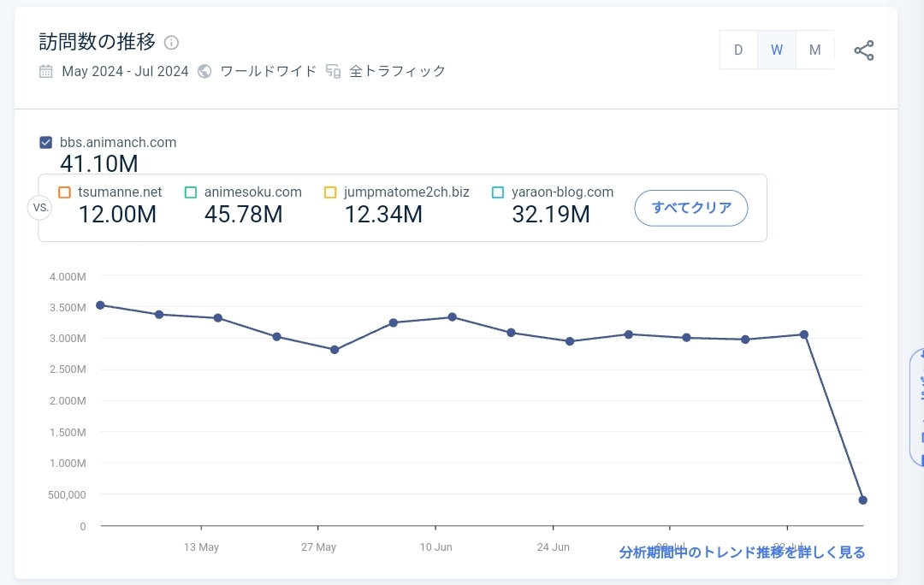Switch to daily D view
Image resolution: width=924 pixels, height=585 pixels.
738,50
